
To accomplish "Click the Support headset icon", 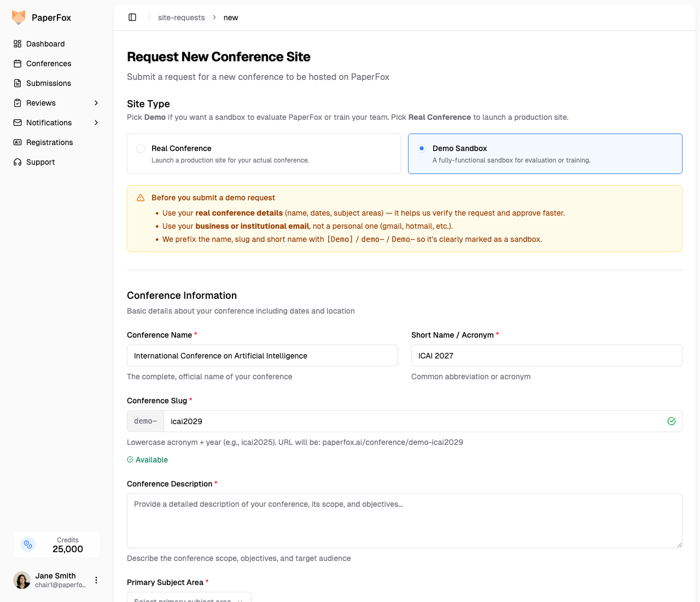I will click(x=17, y=162).
